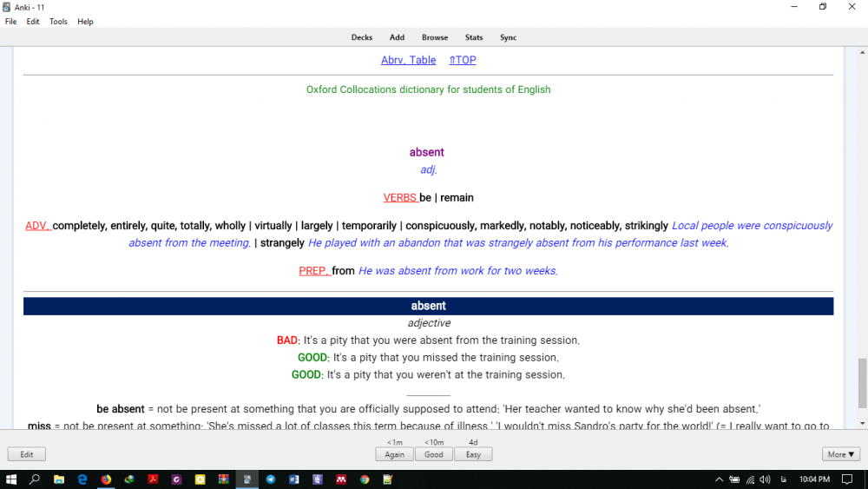Open the Tools menu

(x=58, y=22)
